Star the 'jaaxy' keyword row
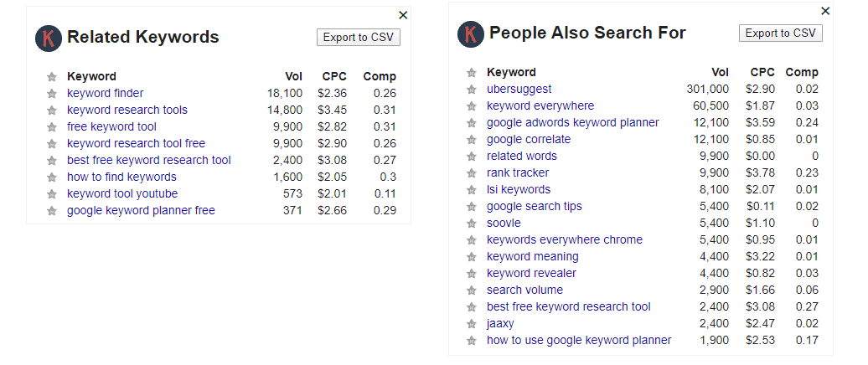868x365 pixels. [x=472, y=324]
